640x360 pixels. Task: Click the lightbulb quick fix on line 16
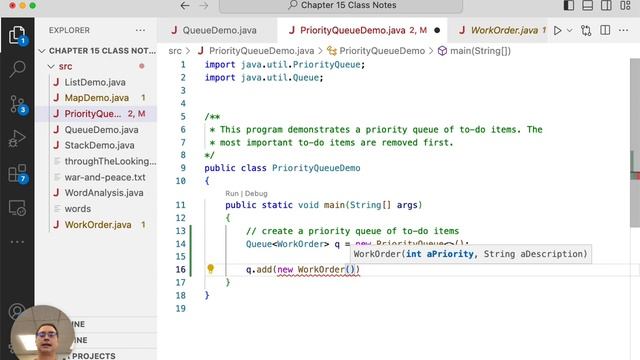211,269
